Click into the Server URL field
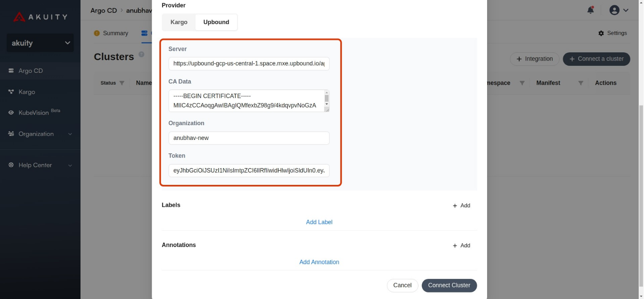This screenshot has height=299, width=644. (249, 63)
